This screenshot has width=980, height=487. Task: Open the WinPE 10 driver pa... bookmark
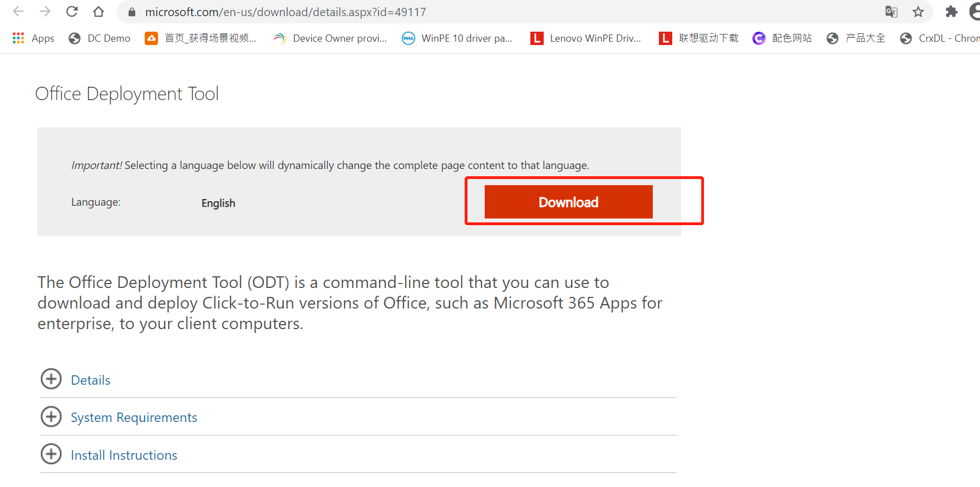click(x=457, y=38)
